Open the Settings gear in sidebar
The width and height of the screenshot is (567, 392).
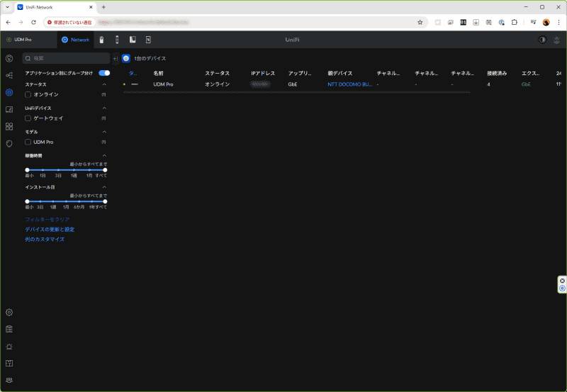point(9,312)
